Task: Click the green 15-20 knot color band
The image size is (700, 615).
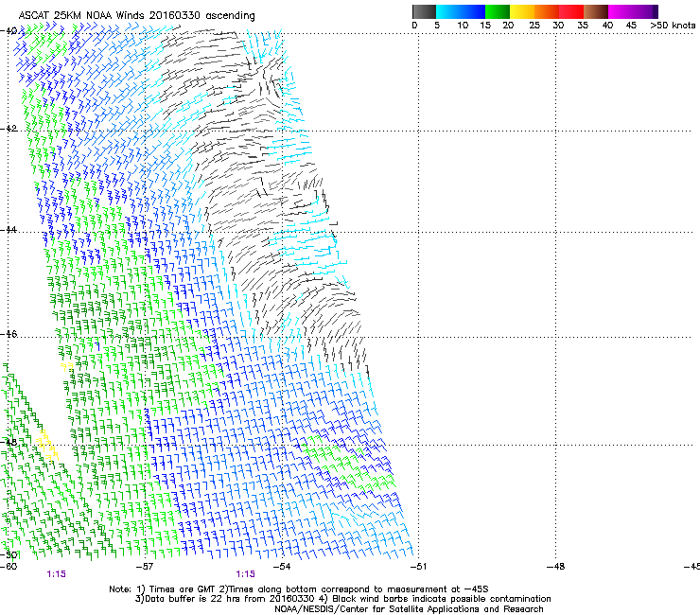Action: pos(498,11)
